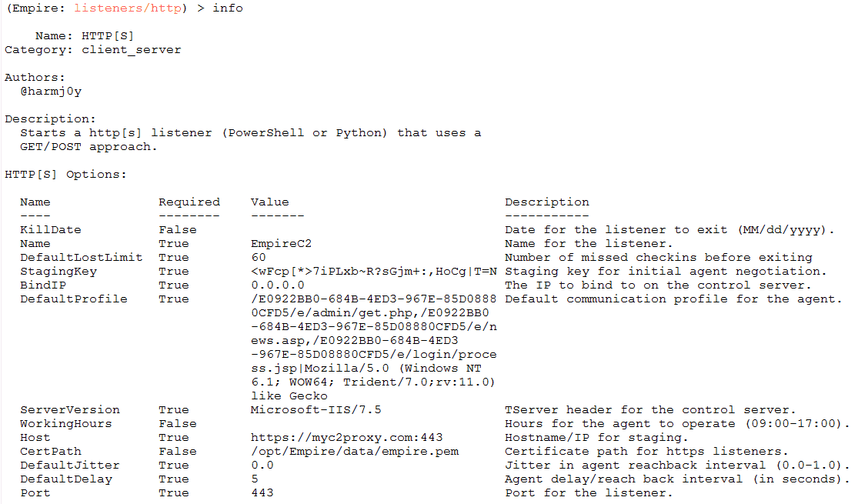Click the 'HTTP[S] Options:' heading
The width and height of the screenshot is (858, 504).
pyautogui.click(x=65, y=175)
